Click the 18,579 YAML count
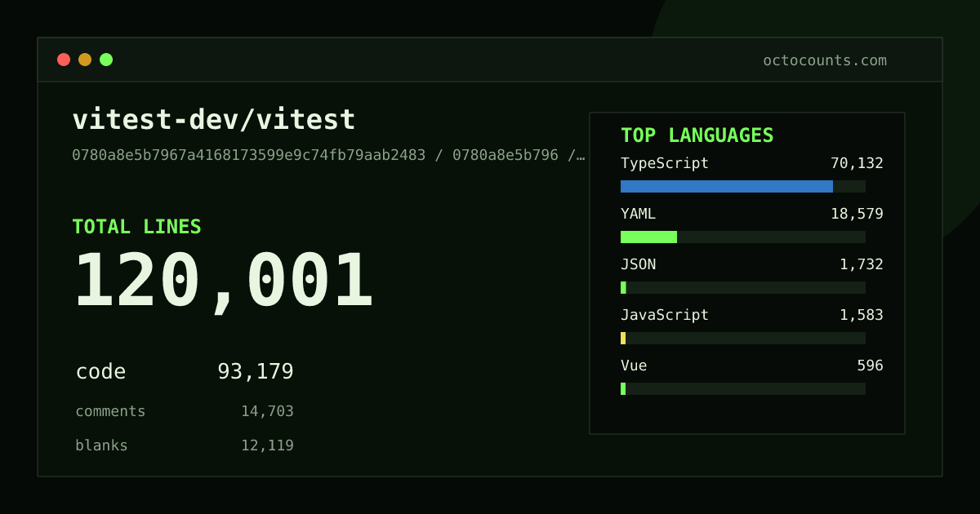 tap(857, 214)
